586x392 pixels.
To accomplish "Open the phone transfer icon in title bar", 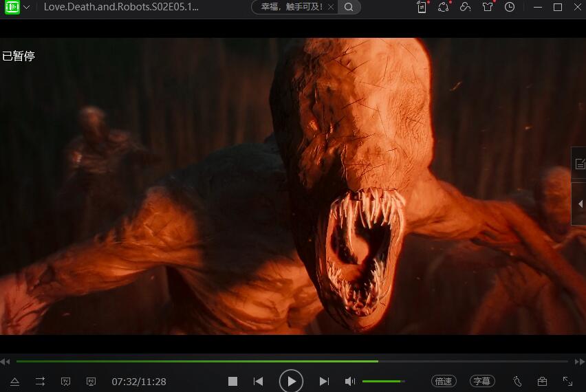I will coord(422,7).
